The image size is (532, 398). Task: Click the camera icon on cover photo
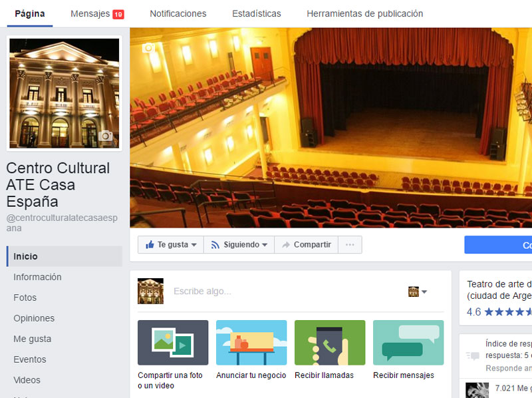(149, 48)
